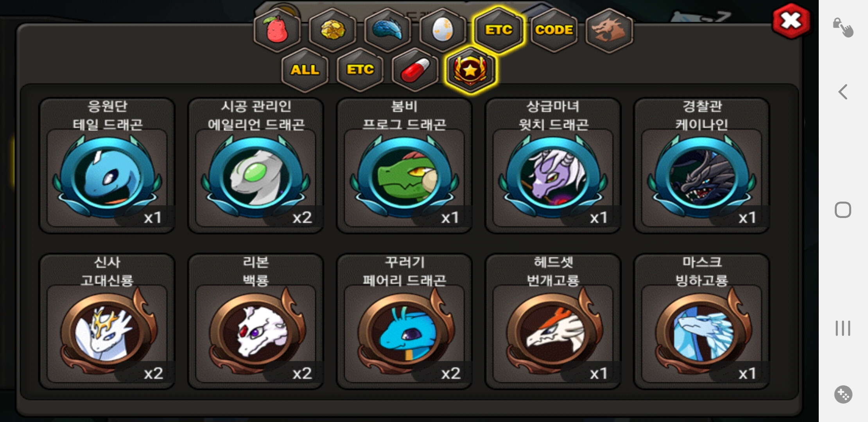Select the star badge sub-filter
868x422 pixels.
point(471,70)
